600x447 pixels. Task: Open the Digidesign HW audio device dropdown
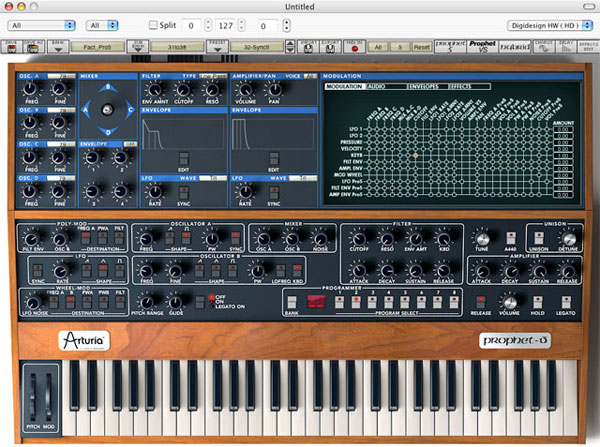click(550, 26)
